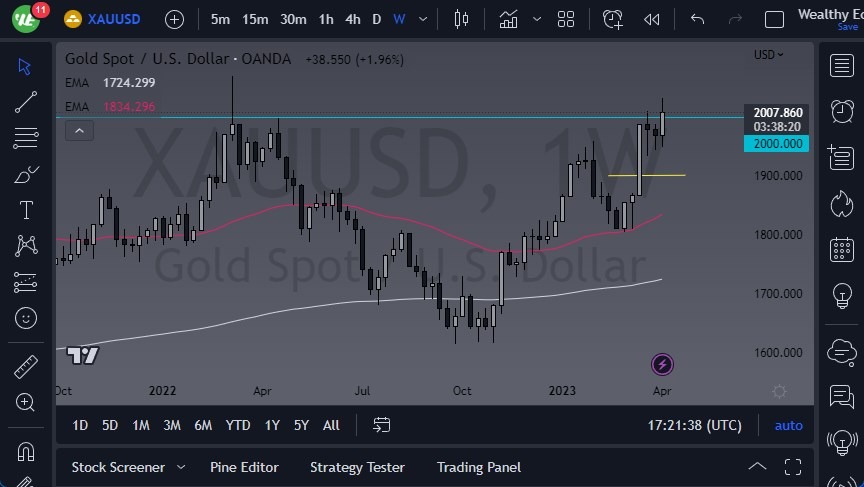Select the text annotation tool

[26, 210]
